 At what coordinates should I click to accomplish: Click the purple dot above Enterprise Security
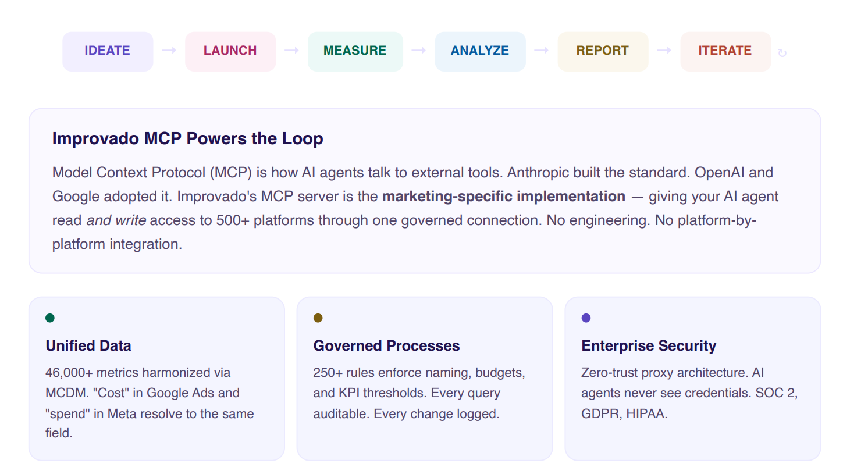(x=586, y=318)
